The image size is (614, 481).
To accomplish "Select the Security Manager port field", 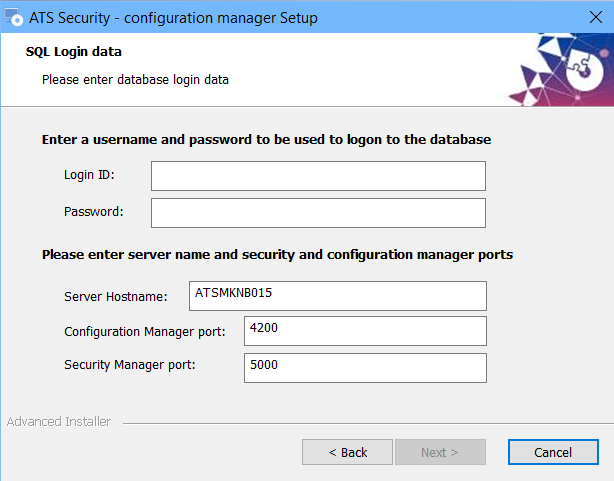I will [364, 367].
